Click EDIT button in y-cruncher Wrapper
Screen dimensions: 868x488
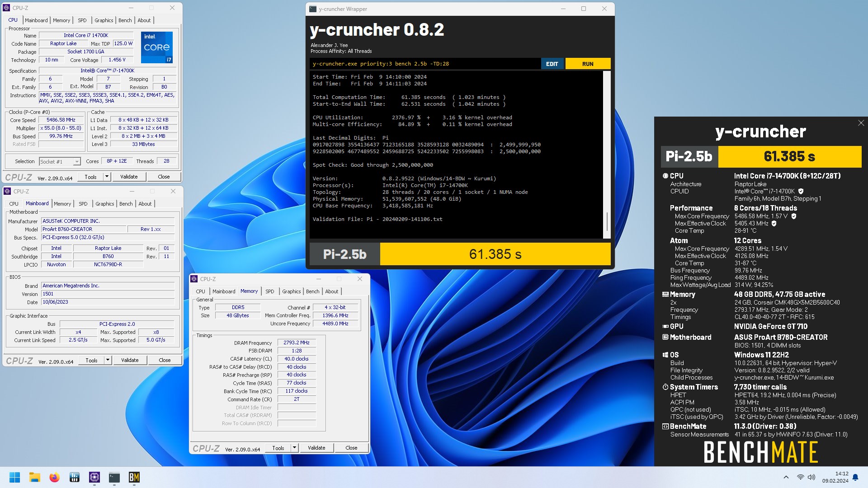point(552,64)
